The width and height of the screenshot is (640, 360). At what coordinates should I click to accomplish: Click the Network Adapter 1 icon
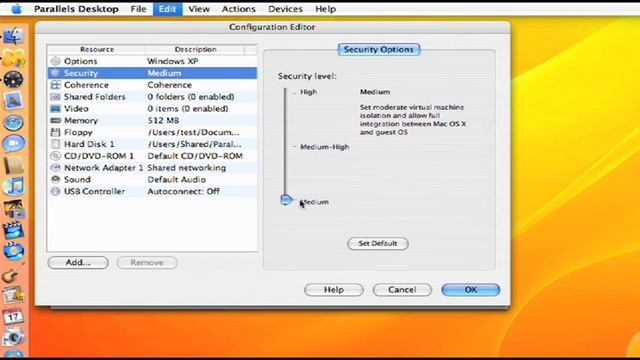pos(56,168)
